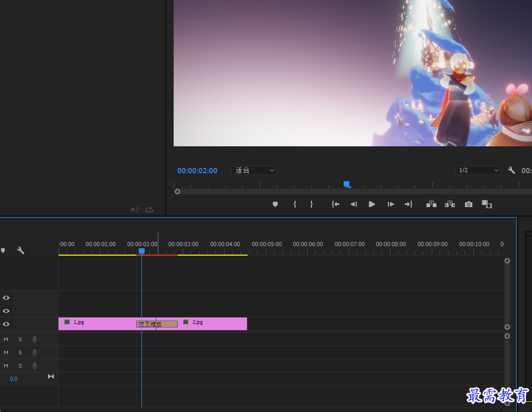Toggle visibility of the top video track
532x412 pixels.
click(6, 297)
